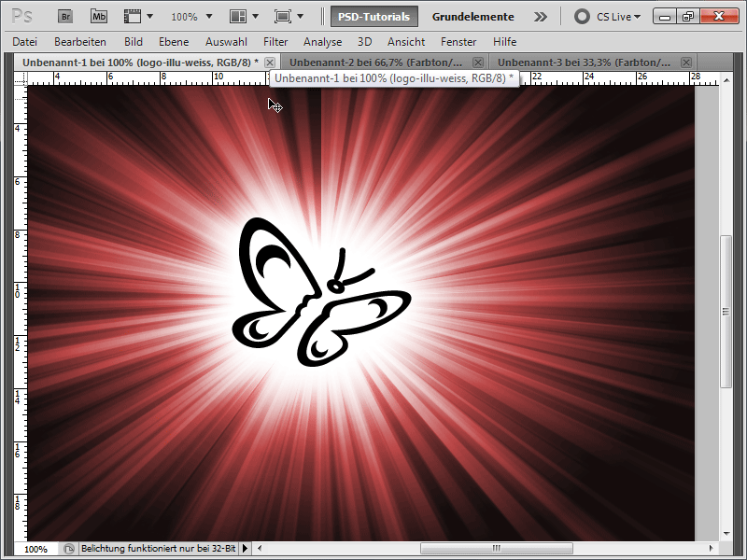Click the butterfly logo on the canvas
The width and height of the screenshot is (747, 560).
pyautogui.click(x=321, y=292)
